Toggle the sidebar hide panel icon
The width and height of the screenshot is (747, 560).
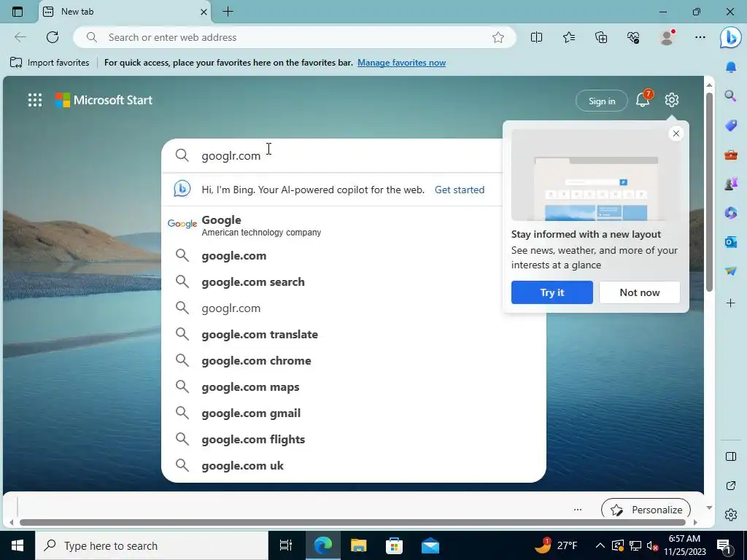[731, 456]
